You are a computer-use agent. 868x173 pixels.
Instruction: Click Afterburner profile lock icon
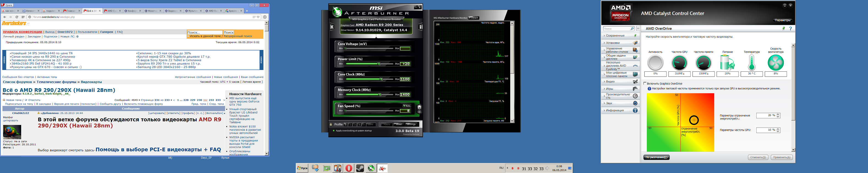click(331, 124)
